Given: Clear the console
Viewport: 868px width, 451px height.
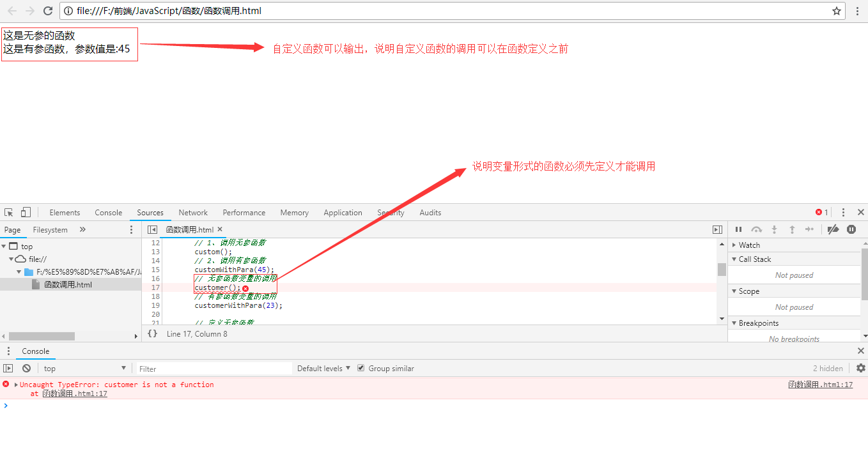Looking at the screenshot, I should pos(26,368).
